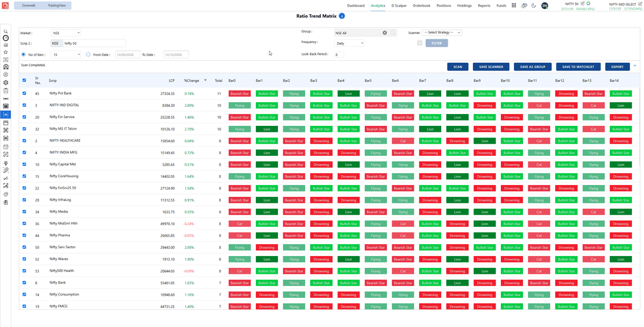Open the star watchlist icon in sidebar
The height and width of the screenshot is (327, 644).
pyautogui.click(x=6, y=52)
